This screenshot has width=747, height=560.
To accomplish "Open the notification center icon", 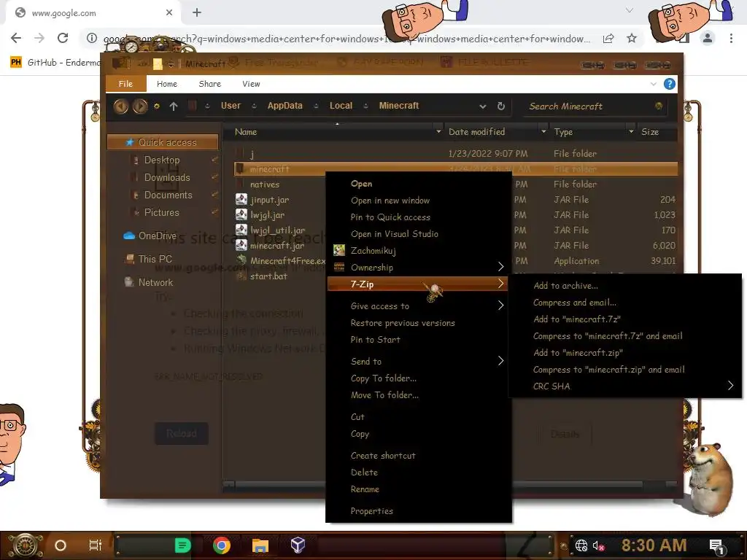I will 717,546.
